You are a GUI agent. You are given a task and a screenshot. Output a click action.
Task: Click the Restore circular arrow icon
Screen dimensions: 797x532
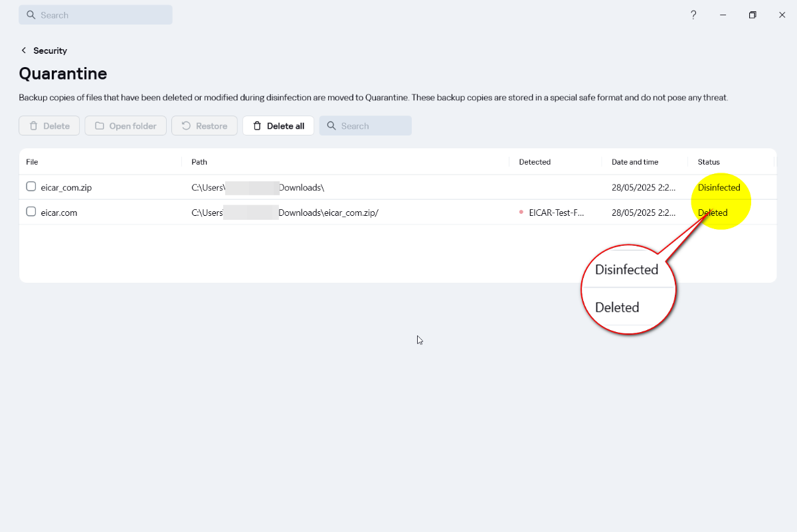pos(186,126)
